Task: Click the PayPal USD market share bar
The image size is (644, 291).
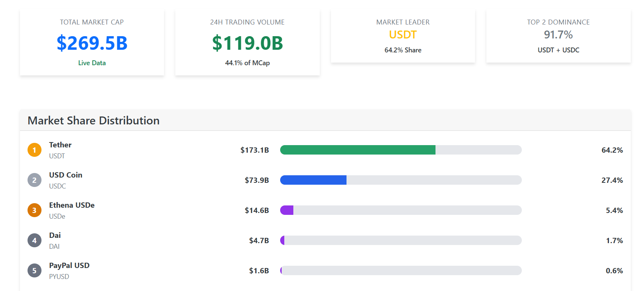Action: point(400,271)
